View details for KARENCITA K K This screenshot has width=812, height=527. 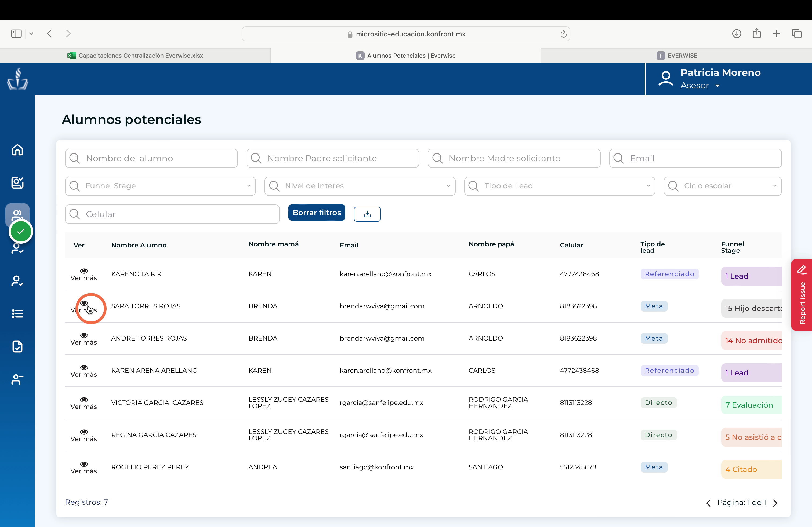coord(84,275)
